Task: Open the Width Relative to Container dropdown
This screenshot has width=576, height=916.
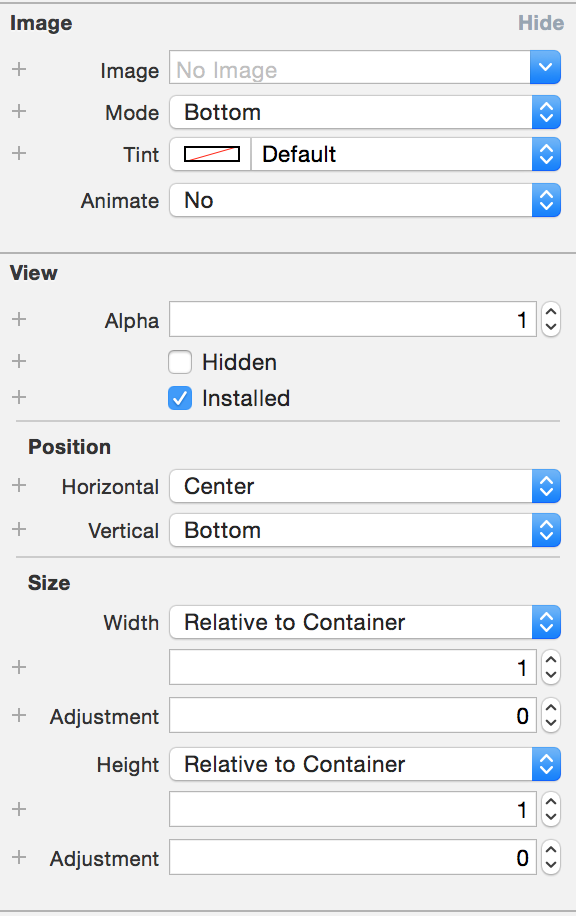Action: click(x=365, y=622)
